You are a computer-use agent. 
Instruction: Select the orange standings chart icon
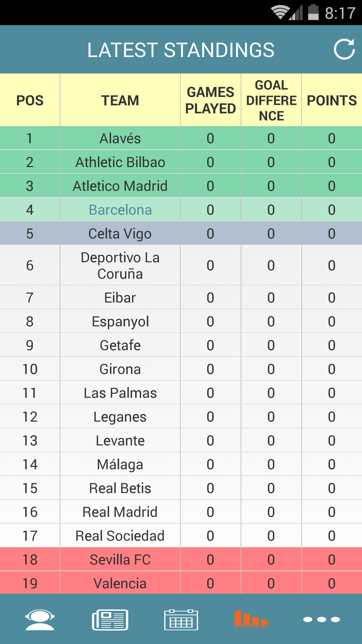[251, 619]
